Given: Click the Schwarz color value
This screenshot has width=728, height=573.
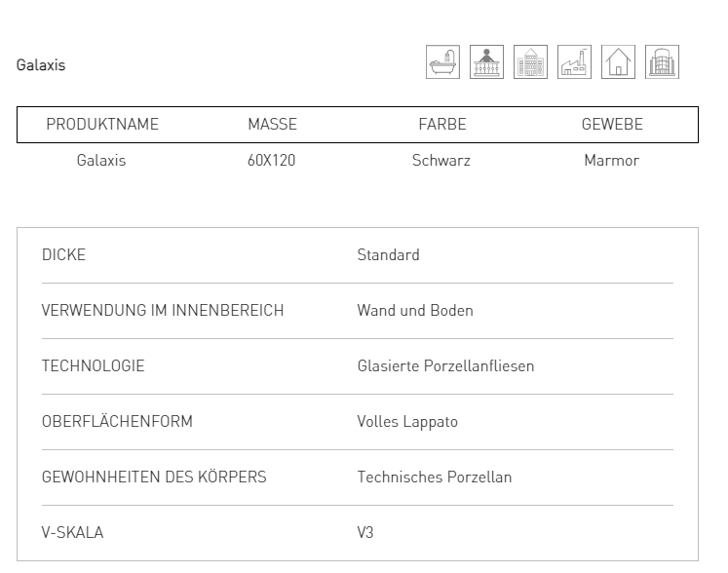Looking at the screenshot, I should (x=441, y=160).
